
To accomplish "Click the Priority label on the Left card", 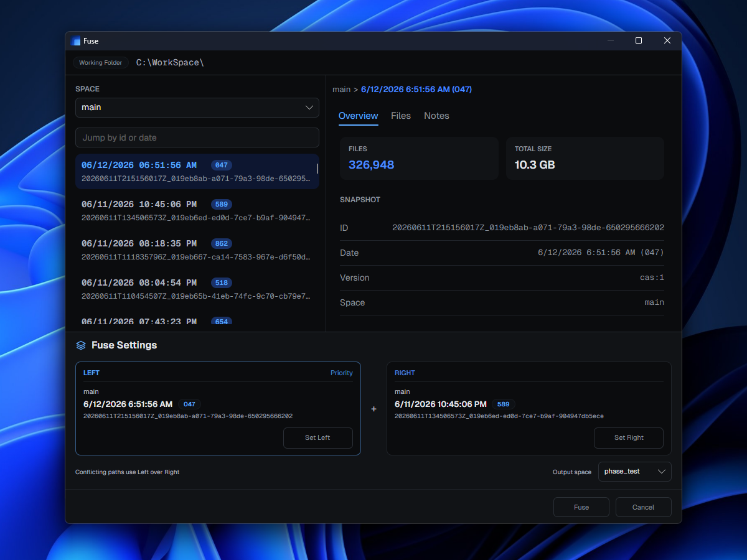I will click(x=341, y=373).
